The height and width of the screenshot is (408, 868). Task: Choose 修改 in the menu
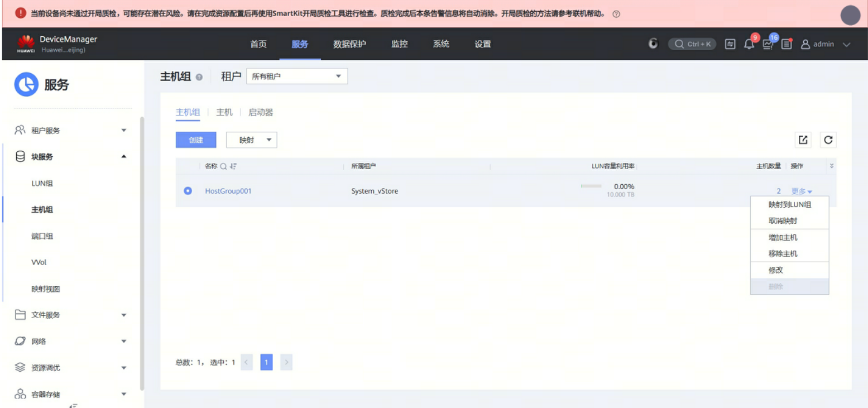point(789,270)
